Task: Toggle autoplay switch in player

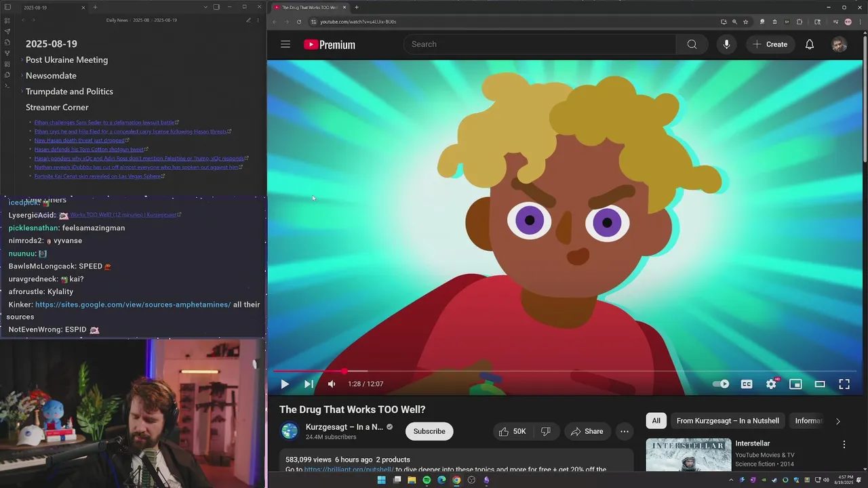Action: (721, 384)
